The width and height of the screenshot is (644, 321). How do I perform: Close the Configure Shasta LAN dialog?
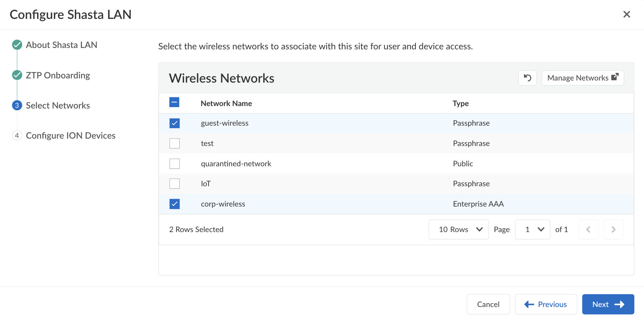[626, 14]
